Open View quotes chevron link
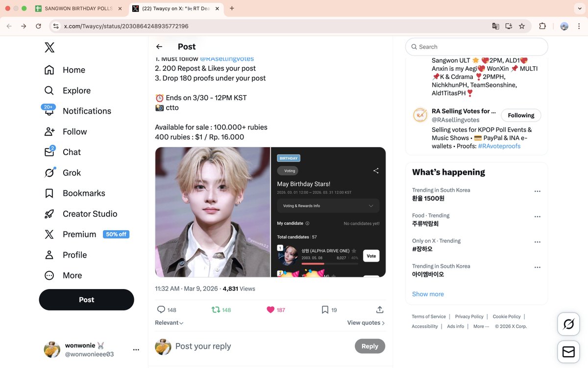588x368 pixels. pos(366,323)
